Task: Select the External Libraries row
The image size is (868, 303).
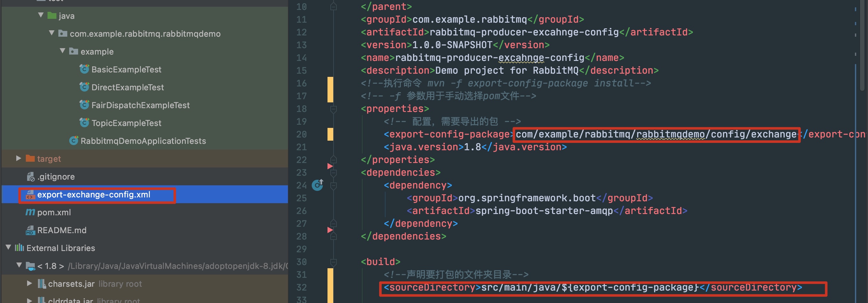Action: point(145,248)
